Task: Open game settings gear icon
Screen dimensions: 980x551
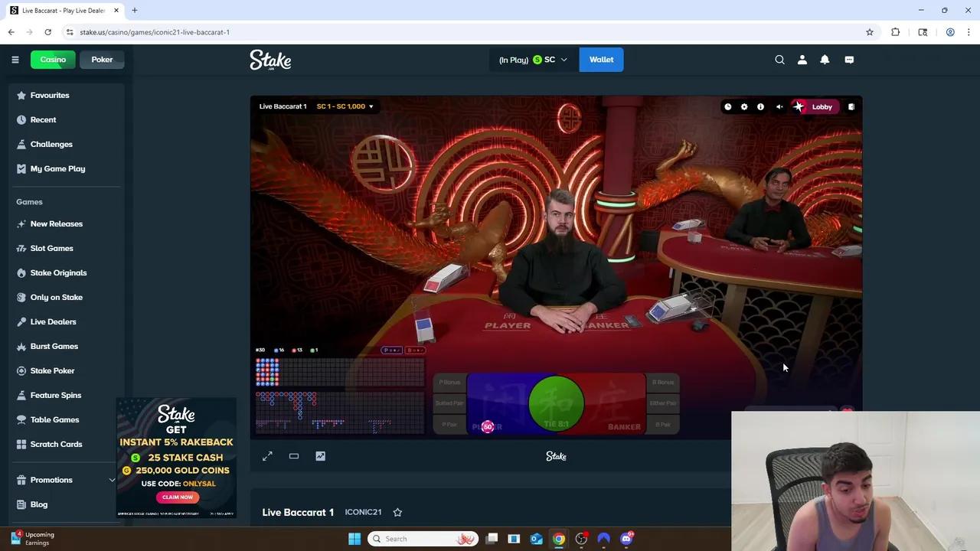Action: click(x=744, y=107)
